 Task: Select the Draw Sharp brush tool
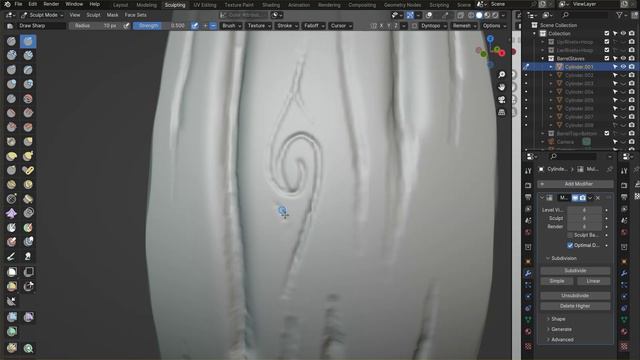28,41
